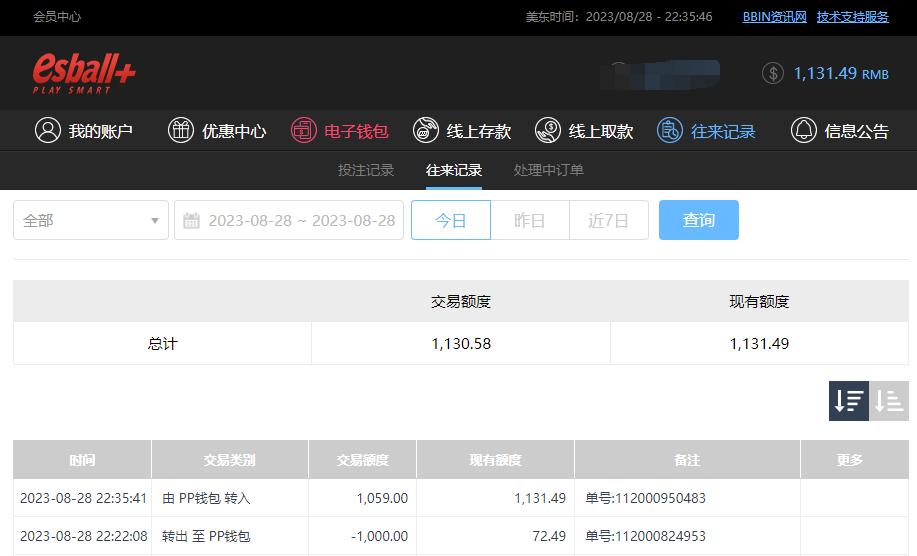Click the 备注 column header
This screenshot has height=556, width=917.
click(x=687, y=460)
